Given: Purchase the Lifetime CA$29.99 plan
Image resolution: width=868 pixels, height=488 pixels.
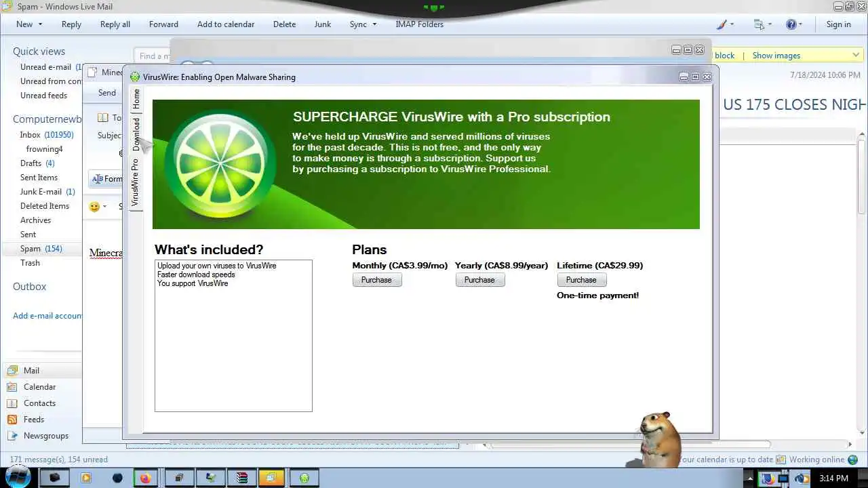Looking at the screenshot, I should pos(582,280).
